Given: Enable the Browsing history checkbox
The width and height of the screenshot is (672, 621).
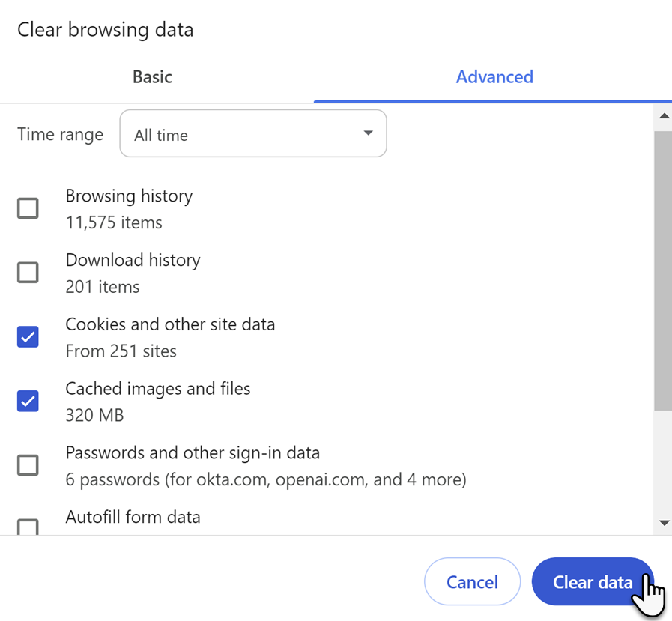Looking at the screenshot, I should coord(27,208).
